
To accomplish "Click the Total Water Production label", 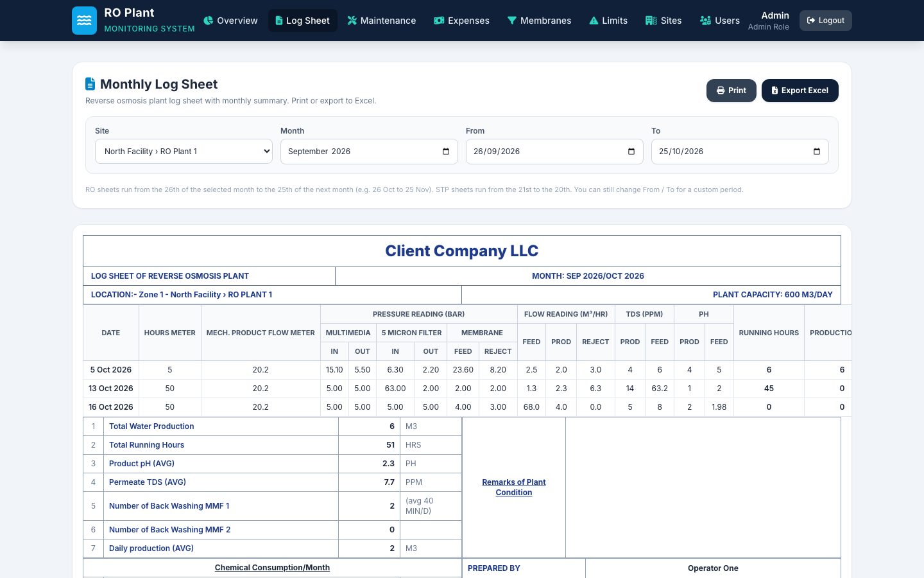I will [x=151, y=426].
